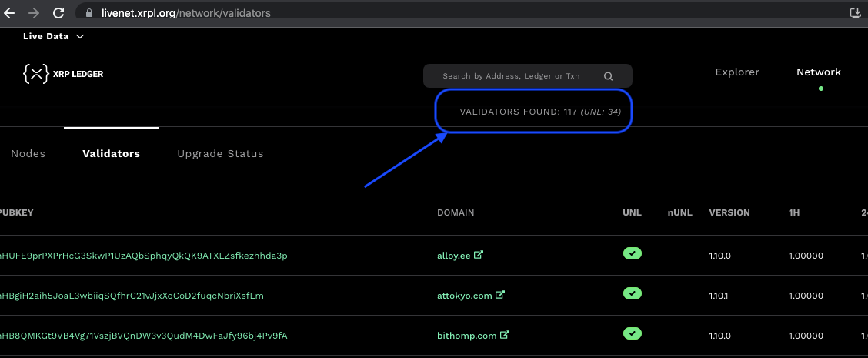Open the bithomp.com domain link
The width and height of the screenshot is (868, 358).
(x=466, y=335)
